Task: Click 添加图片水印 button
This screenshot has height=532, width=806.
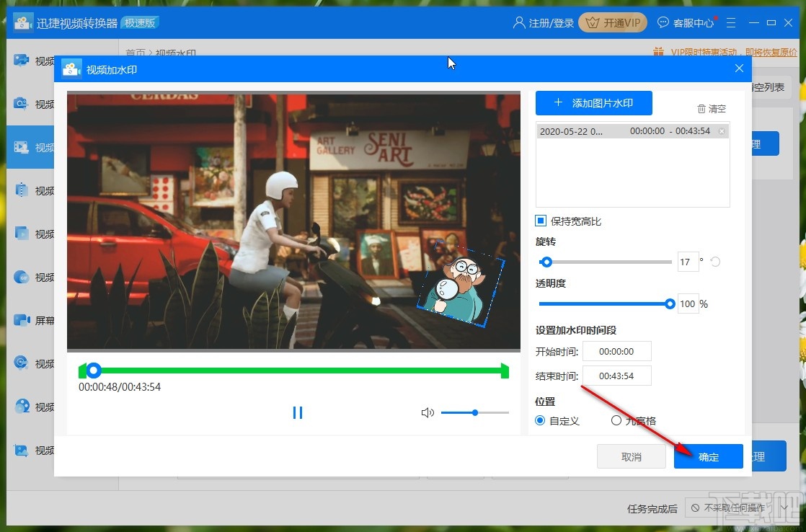Action: tap(593, 103)
